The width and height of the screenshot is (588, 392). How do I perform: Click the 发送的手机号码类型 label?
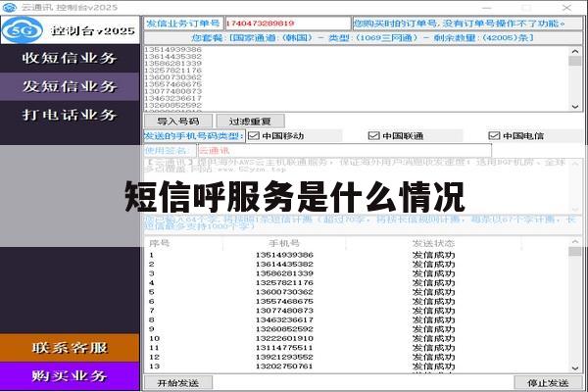pos(194,136)
